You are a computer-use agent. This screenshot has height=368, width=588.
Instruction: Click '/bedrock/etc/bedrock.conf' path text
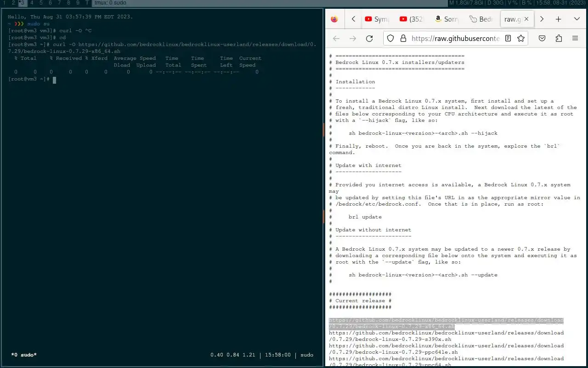click(377, 204)
